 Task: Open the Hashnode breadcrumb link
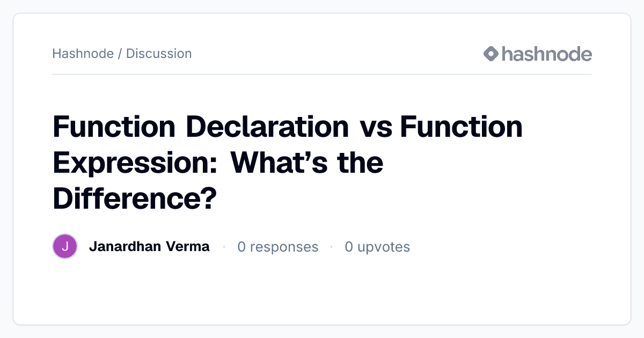click(x=83, y=54)
